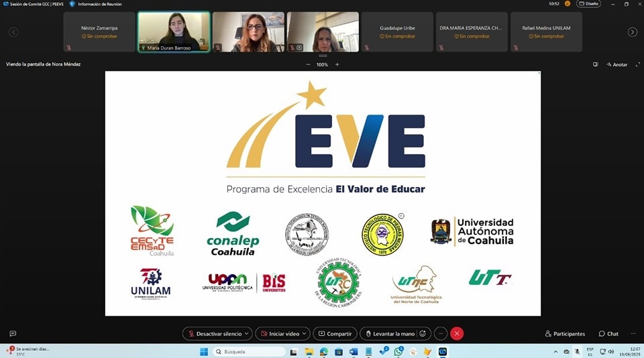Viewport: 644px width, 358px height.
Task: Select Rafael Medina UNILAM participant tile
Action: (x=546, y=32)
